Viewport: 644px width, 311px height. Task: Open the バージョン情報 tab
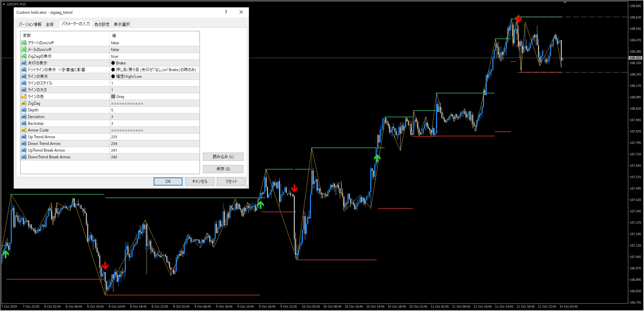point(30,24)
